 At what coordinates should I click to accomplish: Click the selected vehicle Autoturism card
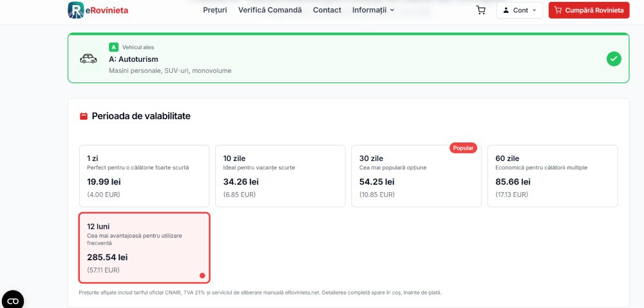click(348, 58)
